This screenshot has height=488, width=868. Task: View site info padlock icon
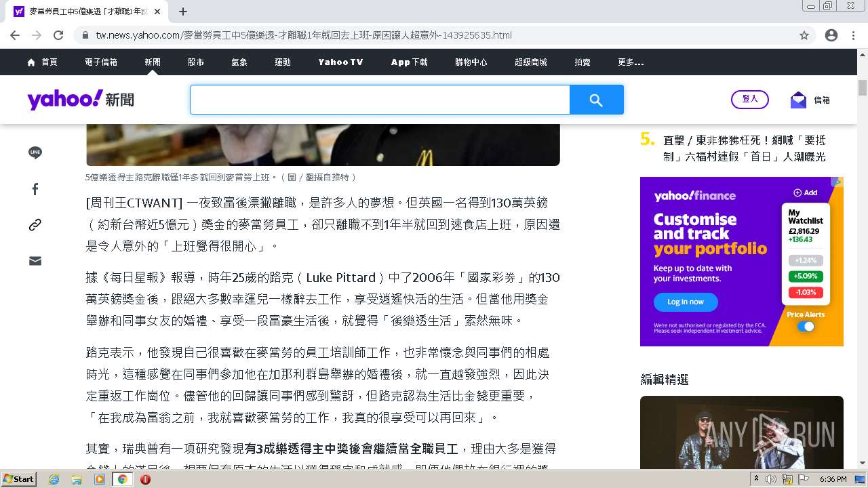85,35
